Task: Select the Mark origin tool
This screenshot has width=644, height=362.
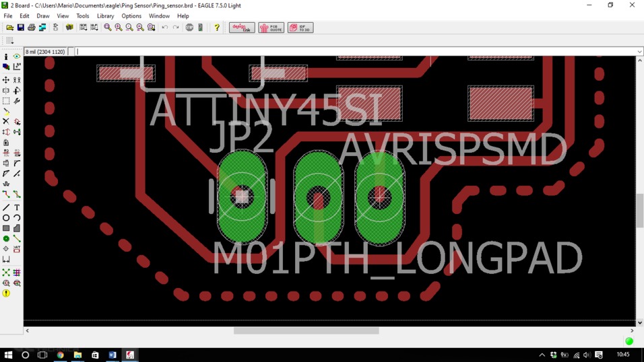Action: click(17, 67)
